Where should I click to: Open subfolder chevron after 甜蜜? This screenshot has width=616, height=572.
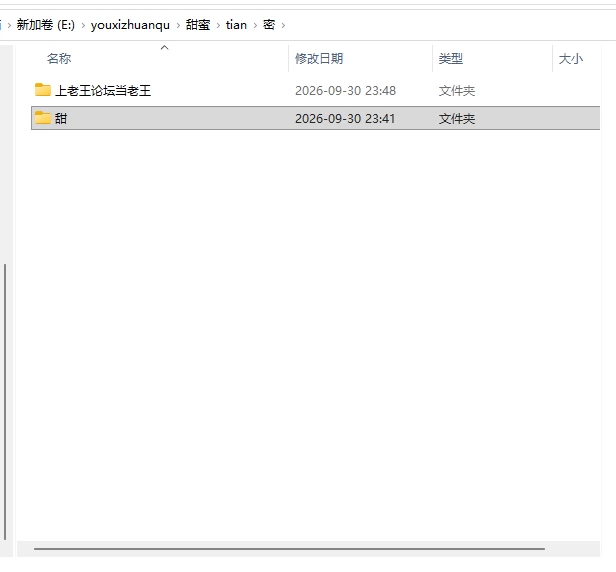[218, 26]
